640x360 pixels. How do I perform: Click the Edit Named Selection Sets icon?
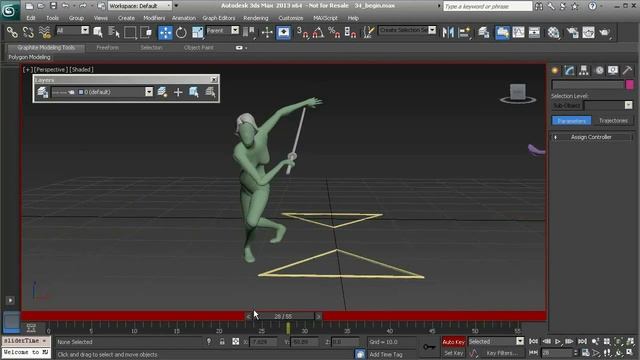click(x=368, y=32)
